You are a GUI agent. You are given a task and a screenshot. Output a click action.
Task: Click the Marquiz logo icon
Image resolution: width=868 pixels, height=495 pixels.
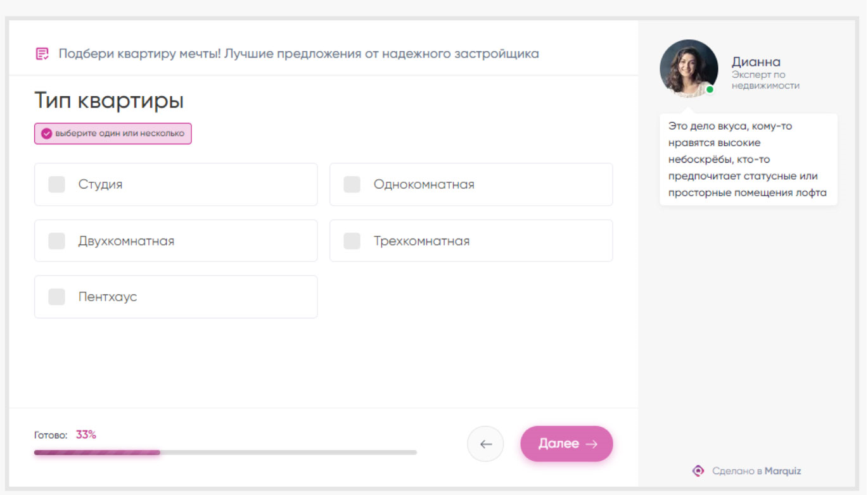tap(698, 471)
